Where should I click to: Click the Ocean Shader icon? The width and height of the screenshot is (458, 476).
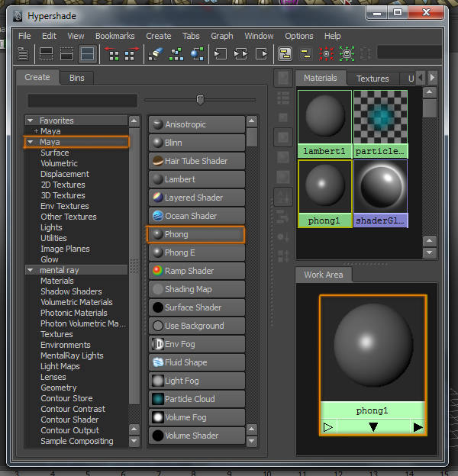click(157, 216)
